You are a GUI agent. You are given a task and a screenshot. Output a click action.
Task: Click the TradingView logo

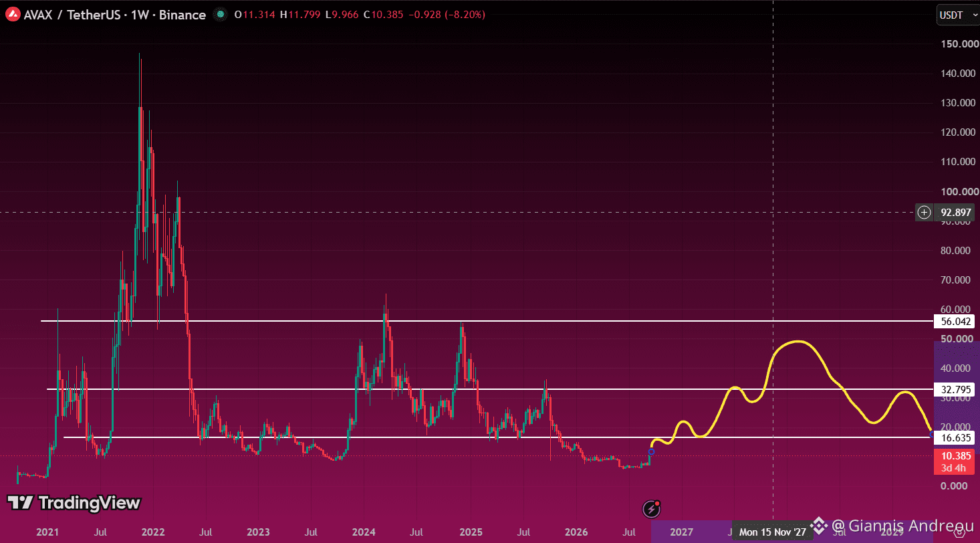coord(74,503)
